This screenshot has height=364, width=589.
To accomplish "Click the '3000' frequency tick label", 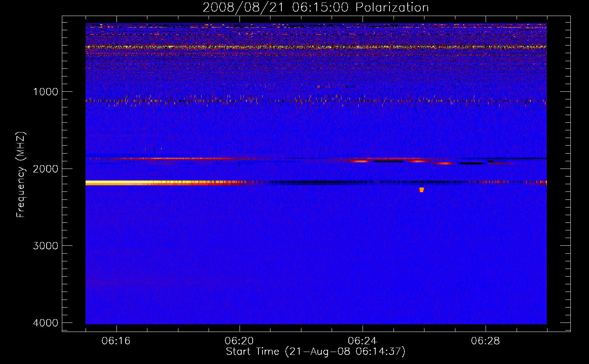I will (x=46, y=246).
